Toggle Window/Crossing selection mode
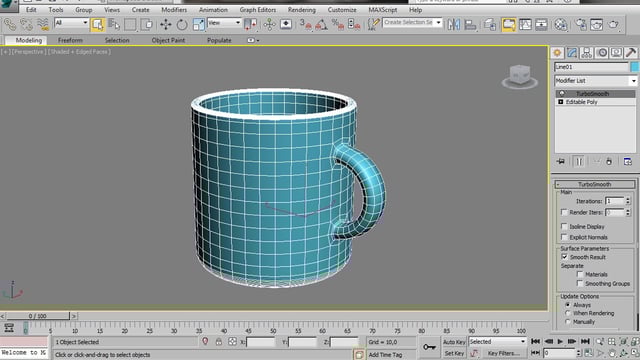This screenshot has width=640, height=360. tap(147, 24)
